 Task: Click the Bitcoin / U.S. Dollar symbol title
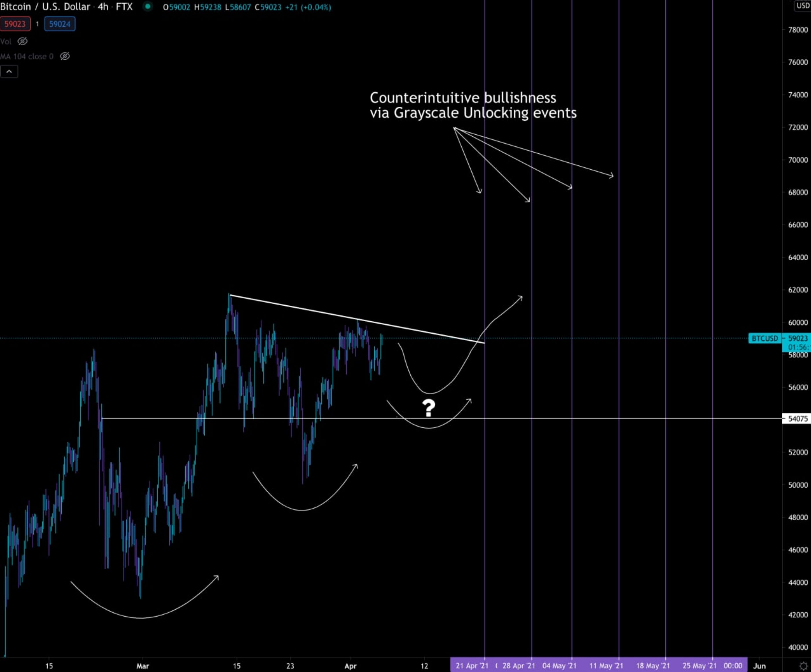point(45,7)
